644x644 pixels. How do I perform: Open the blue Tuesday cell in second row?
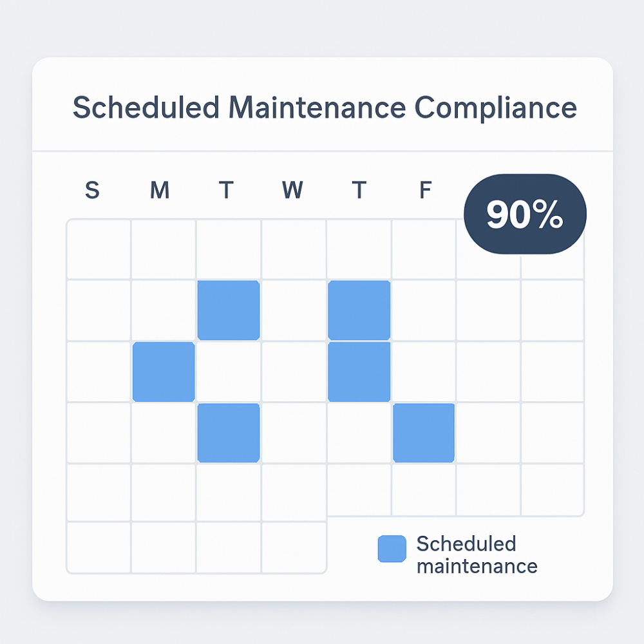[229, 310]
